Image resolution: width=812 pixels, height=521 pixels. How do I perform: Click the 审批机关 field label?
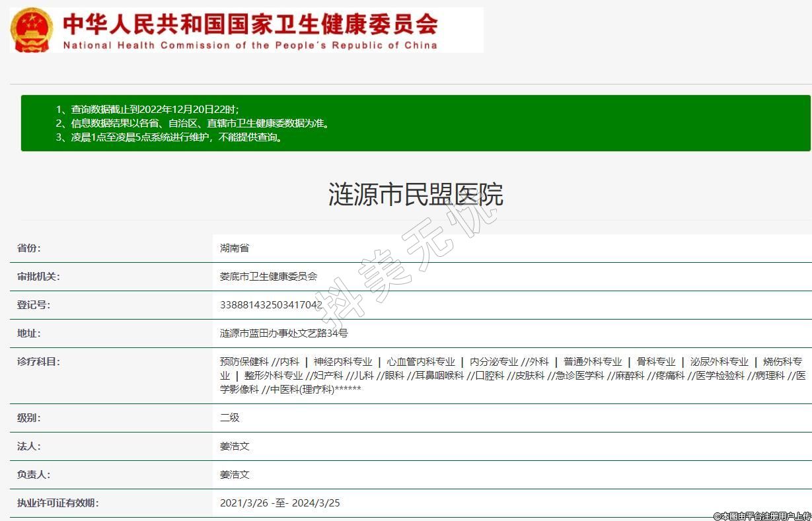point(38,277)
